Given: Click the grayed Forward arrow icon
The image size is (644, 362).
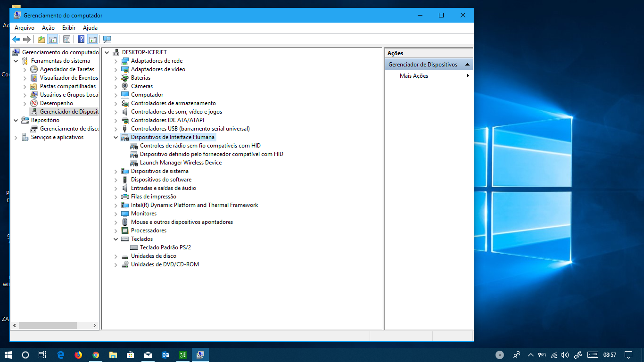Looking at the screenshot, I should (x=27, y=39).
